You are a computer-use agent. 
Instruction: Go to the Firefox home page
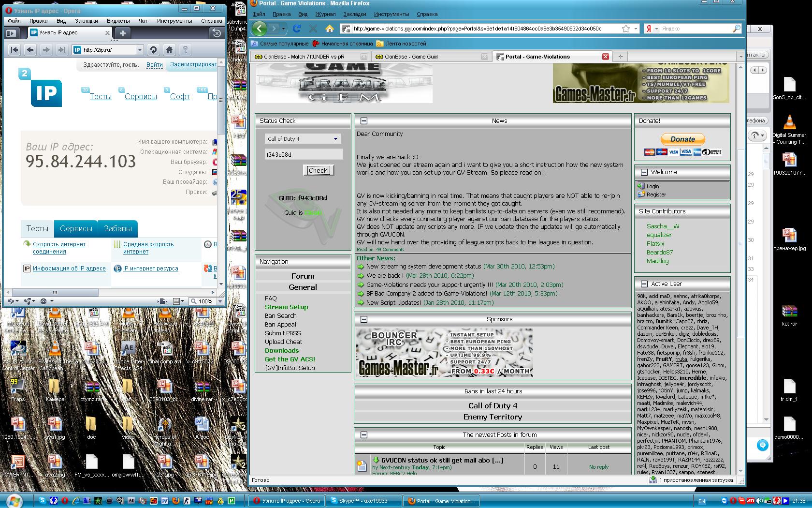point(330,29)
